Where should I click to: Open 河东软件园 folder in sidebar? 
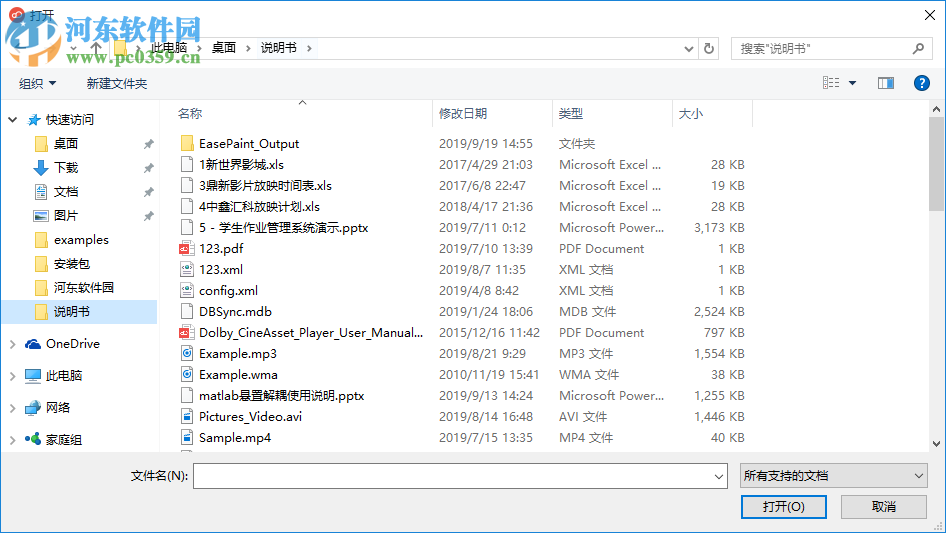pos(83,287)
